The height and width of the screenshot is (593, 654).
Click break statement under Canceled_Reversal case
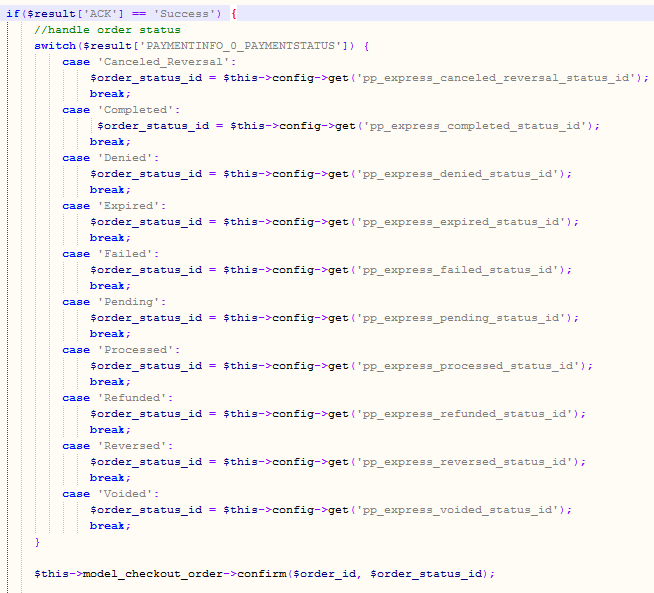click(110, 94)
